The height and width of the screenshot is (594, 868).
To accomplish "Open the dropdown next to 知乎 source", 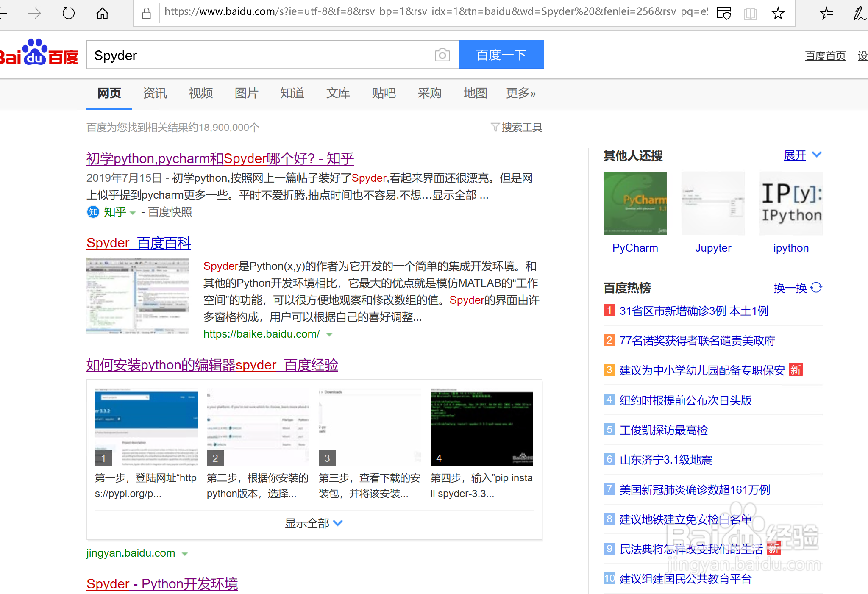I will tap(133, 212).
